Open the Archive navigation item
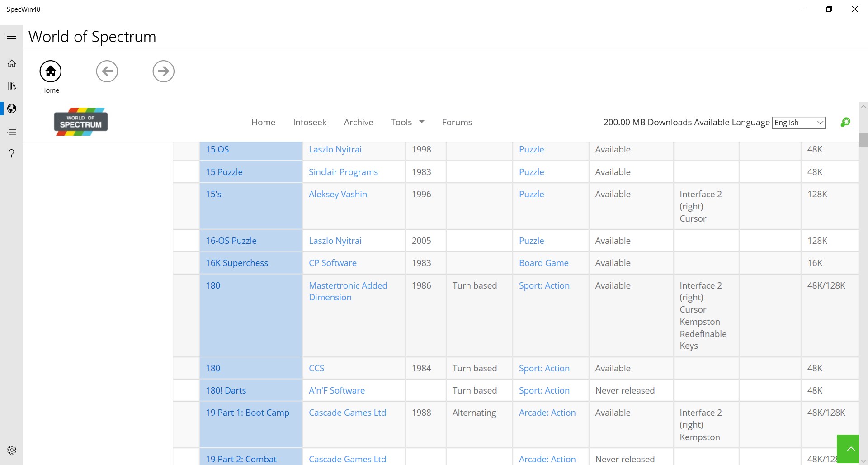 (359, 122)
